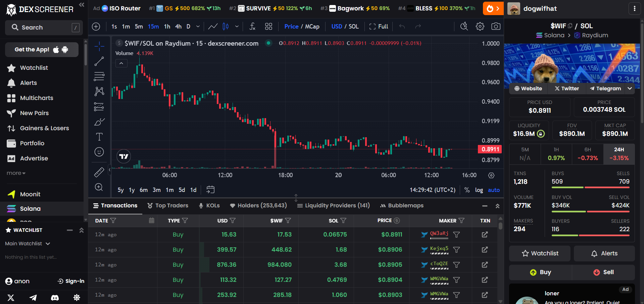Screen dimensions: 644x304
Task: Open the QW3aRj transaction in explorer
Action: [485, 235]
